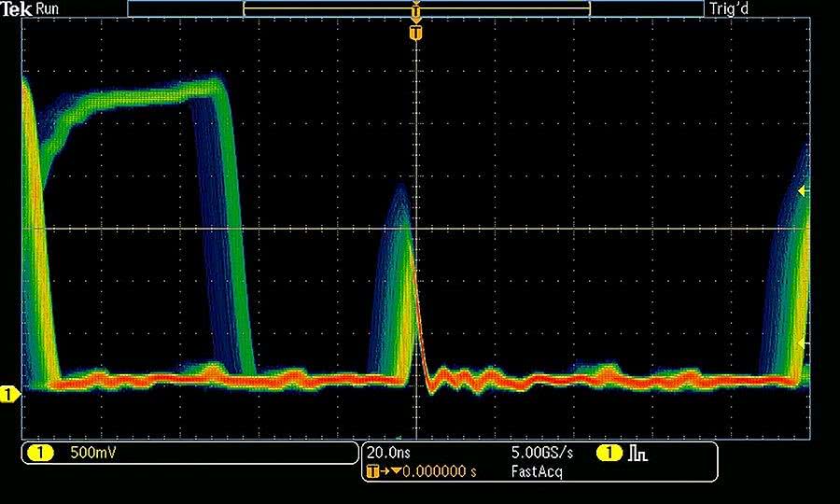The height and width of the screenshot is (504, 840).
Task: Open the 500mV vertical scale readout
Action: 89,454
